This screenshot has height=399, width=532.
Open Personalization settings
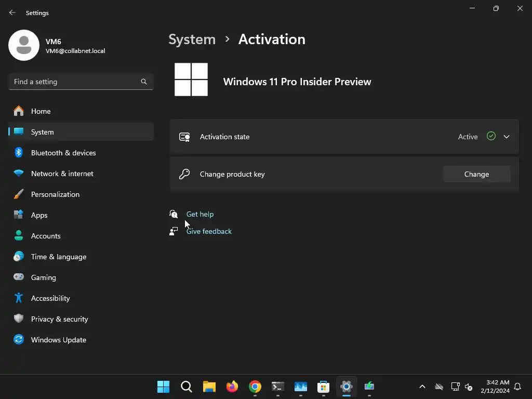tap(81, 194)
